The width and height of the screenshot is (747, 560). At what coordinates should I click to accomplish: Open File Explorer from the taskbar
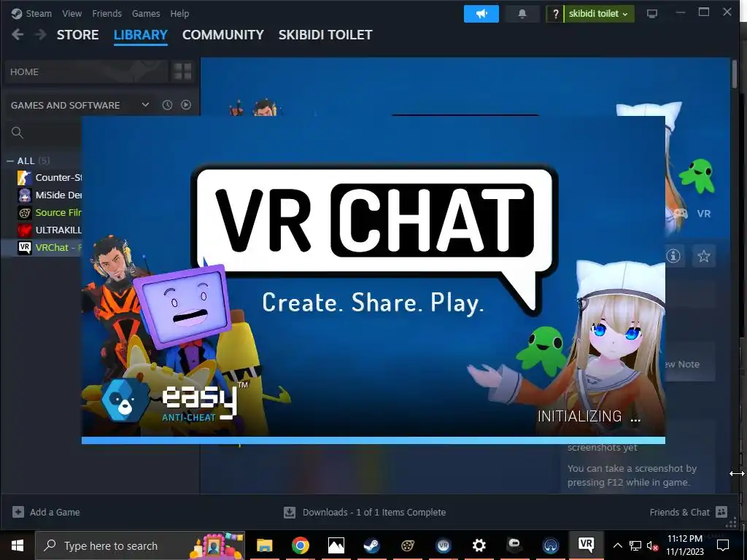[x=264, y=545]
